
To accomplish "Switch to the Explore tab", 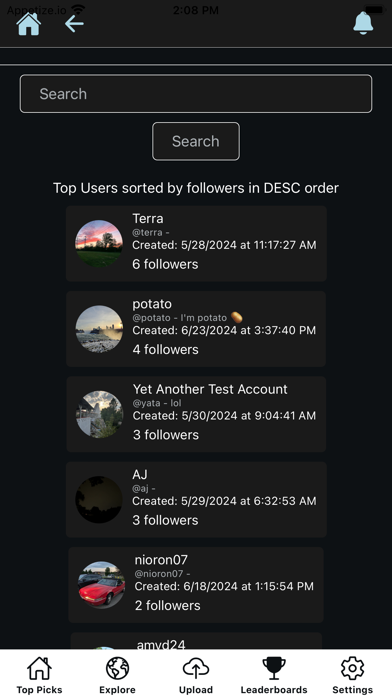I will (118, 675).
